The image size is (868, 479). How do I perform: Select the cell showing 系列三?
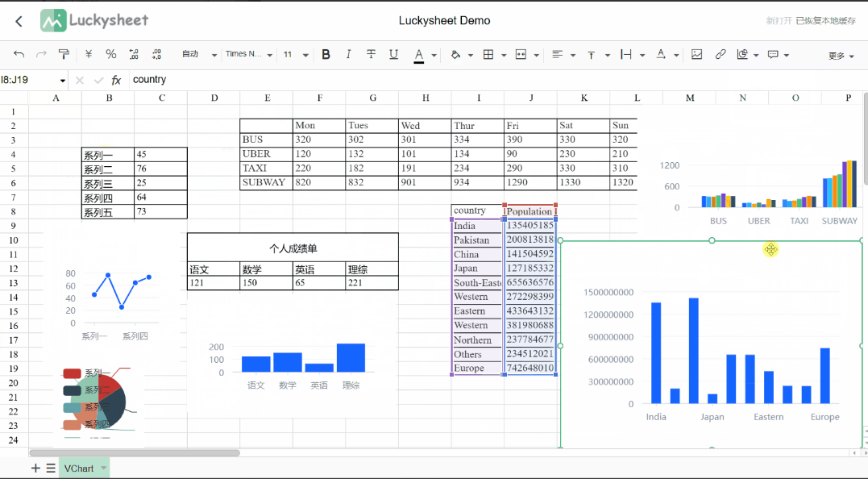click(x=108, y=183)
